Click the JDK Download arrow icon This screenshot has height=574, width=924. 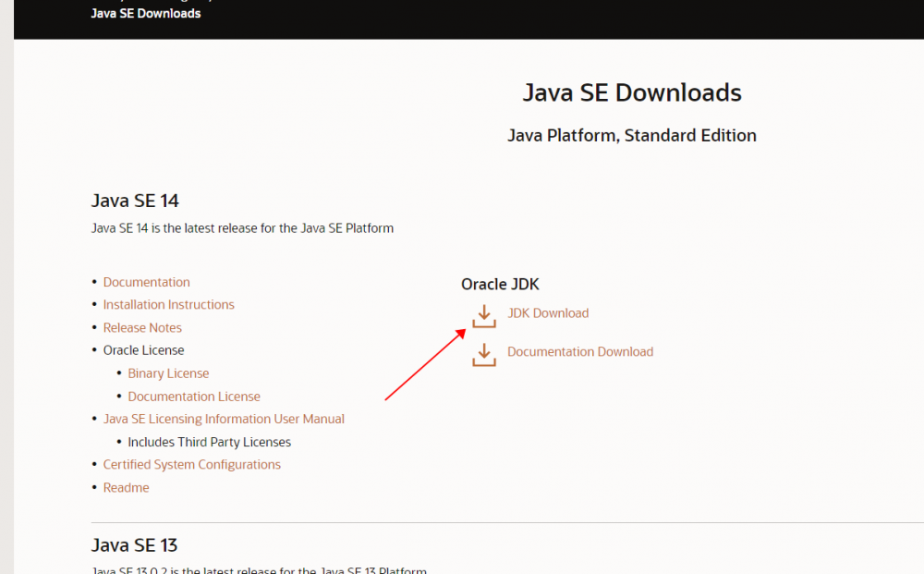[x=484, y=315]
